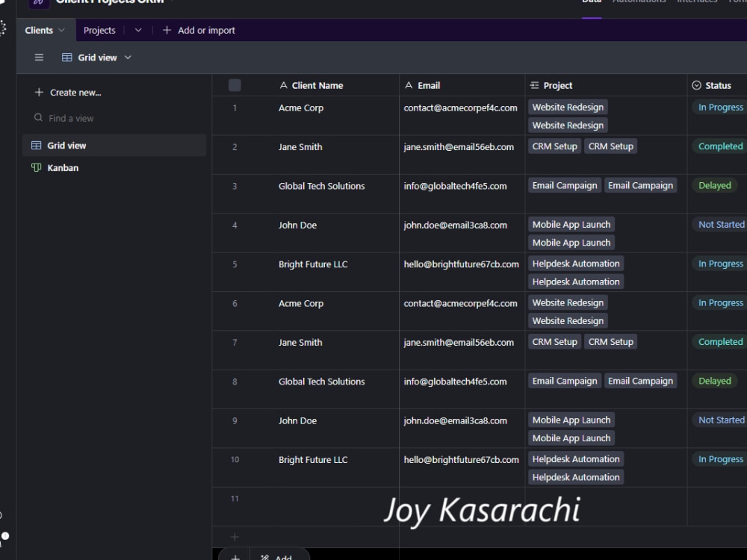
Task: Toggle the select-all checkbox in table header
Action: point(235,85)
